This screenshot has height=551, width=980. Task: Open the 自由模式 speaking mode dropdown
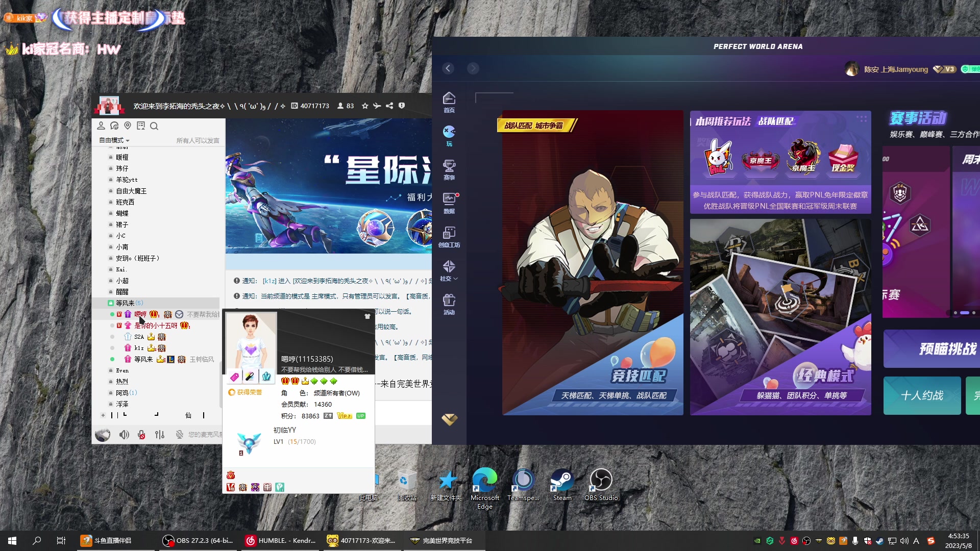pos(114,140)
